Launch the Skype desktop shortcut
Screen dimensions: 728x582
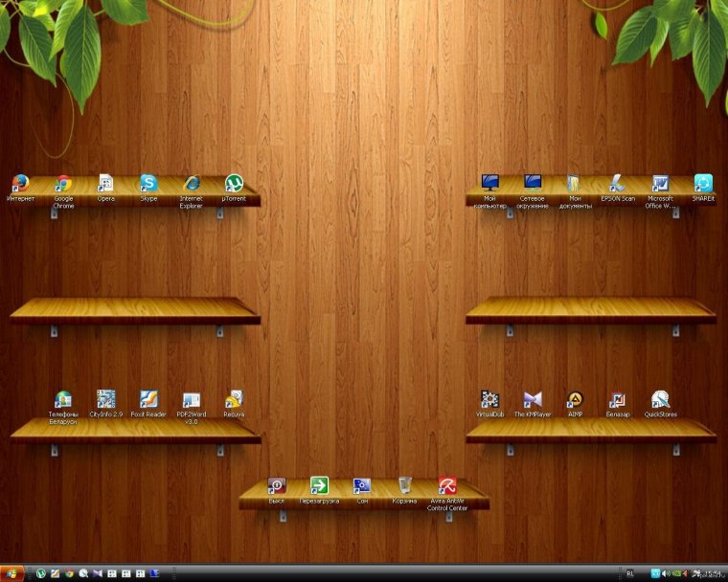coord(148,183)
